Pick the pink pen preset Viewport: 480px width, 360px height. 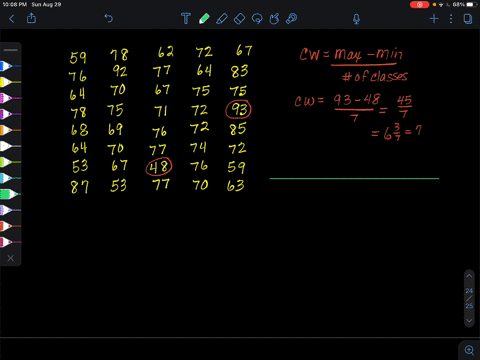pyautogui.click(x=10, y=98)
